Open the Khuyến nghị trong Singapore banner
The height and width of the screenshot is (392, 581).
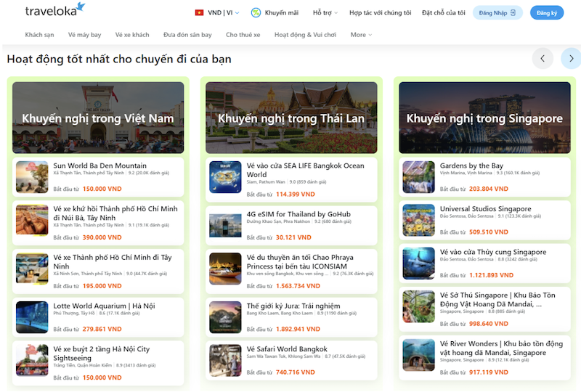(x=484, y=118)
